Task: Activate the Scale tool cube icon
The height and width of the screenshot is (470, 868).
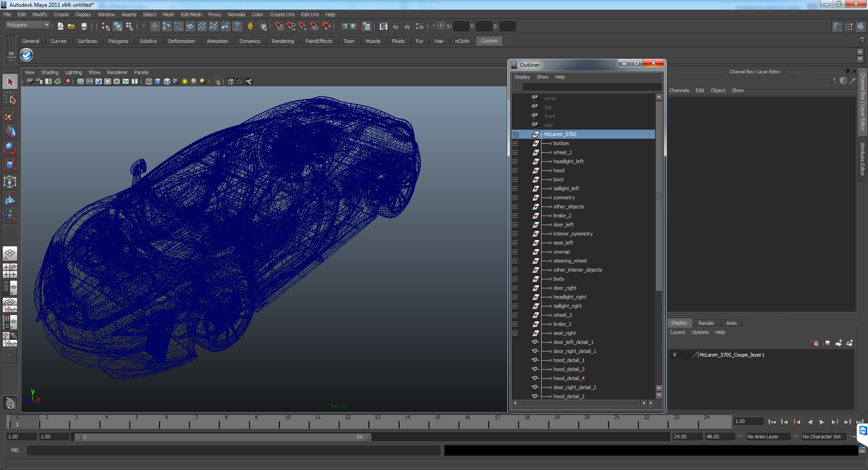Action: [x=10, y=165]
